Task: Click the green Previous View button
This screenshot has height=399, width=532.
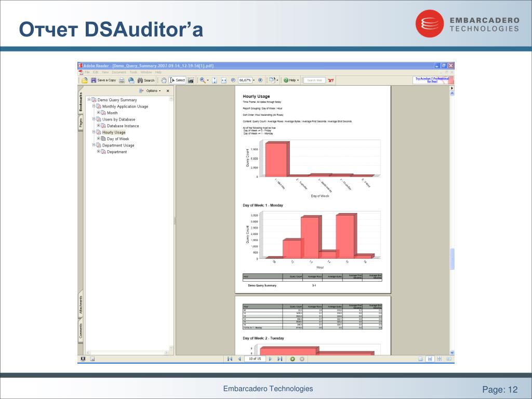Action: click(292, 359)
